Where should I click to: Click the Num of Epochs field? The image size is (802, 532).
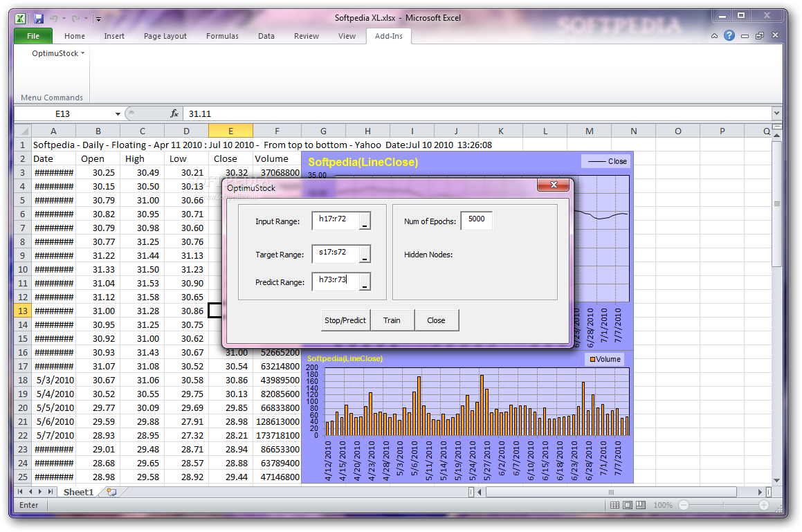476,221
